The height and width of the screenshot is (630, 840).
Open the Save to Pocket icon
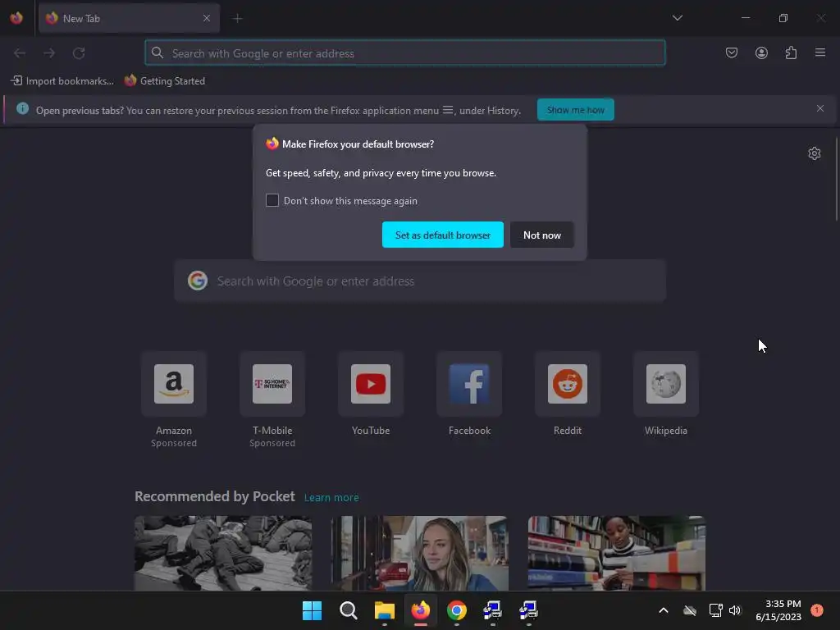click(x=731, y=53)
